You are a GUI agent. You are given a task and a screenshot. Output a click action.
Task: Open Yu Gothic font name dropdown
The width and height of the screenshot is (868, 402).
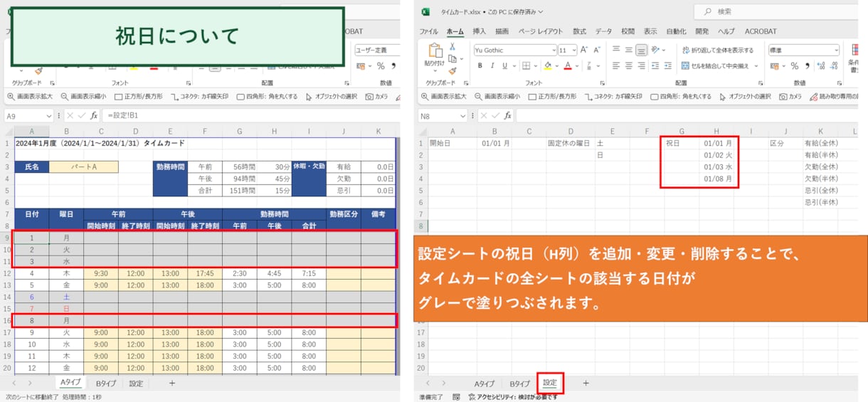click(554, 51)
